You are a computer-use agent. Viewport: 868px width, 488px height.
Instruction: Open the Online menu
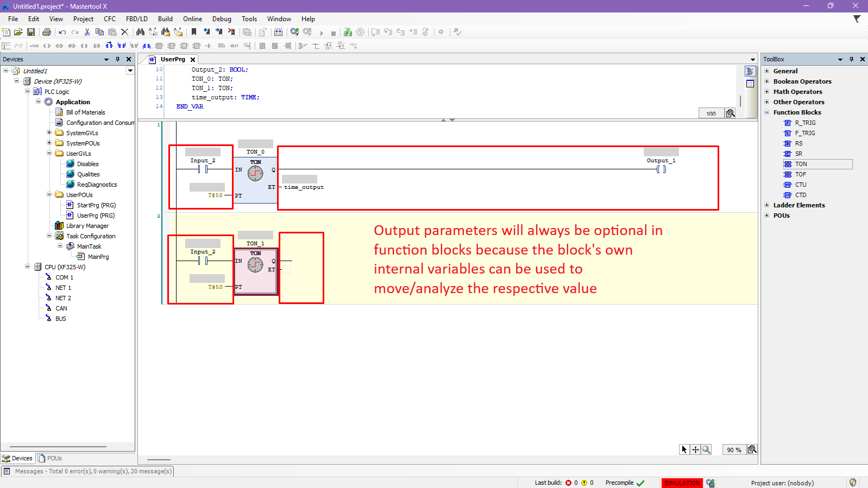pyautogui.click(x=192, y=19)
